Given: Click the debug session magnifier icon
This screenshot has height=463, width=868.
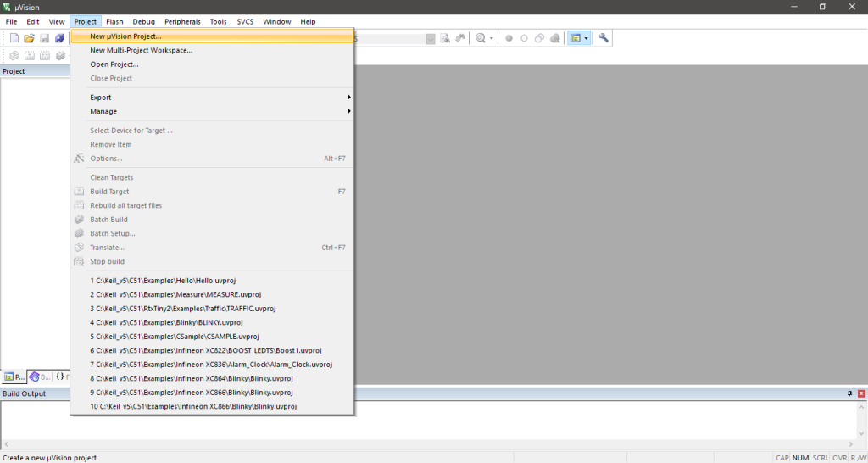Looking at the screenshot, I should coord(481,38).
